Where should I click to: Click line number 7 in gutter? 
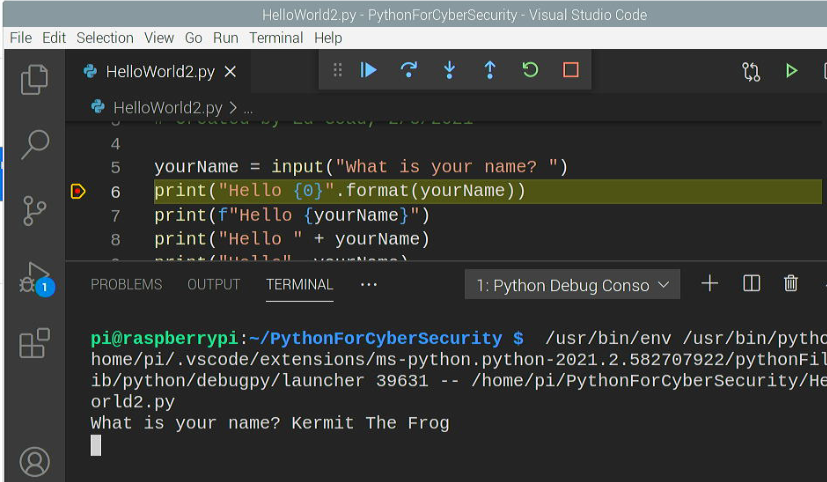pyautogui.click(x=116, y=216)
